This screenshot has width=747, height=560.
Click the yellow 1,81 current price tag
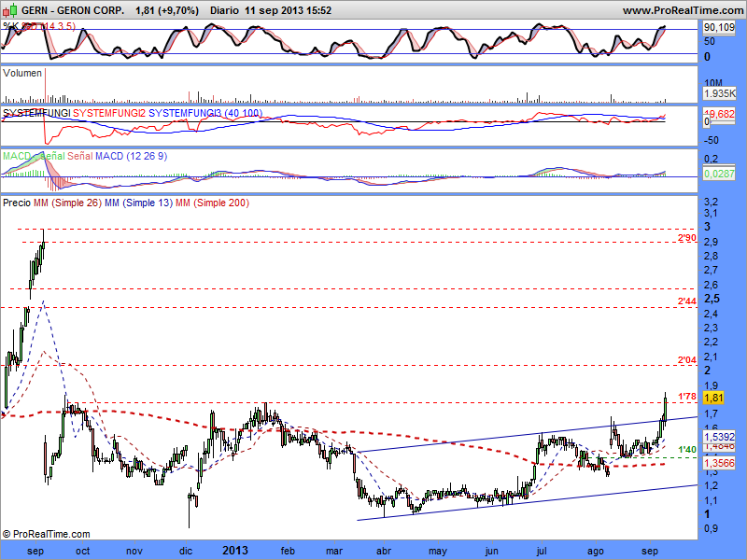coord(713,398)
